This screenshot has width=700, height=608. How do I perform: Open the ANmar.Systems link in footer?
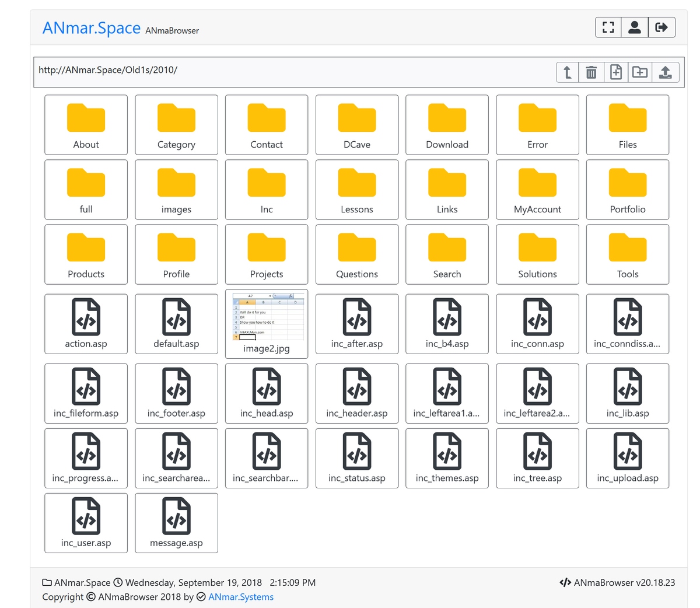(x=240, y=597)
